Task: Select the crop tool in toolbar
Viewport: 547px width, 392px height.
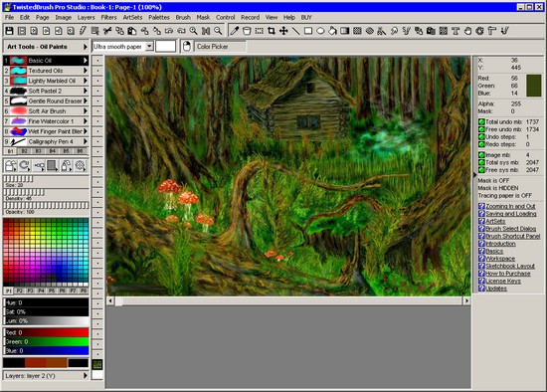Action: 272,31
